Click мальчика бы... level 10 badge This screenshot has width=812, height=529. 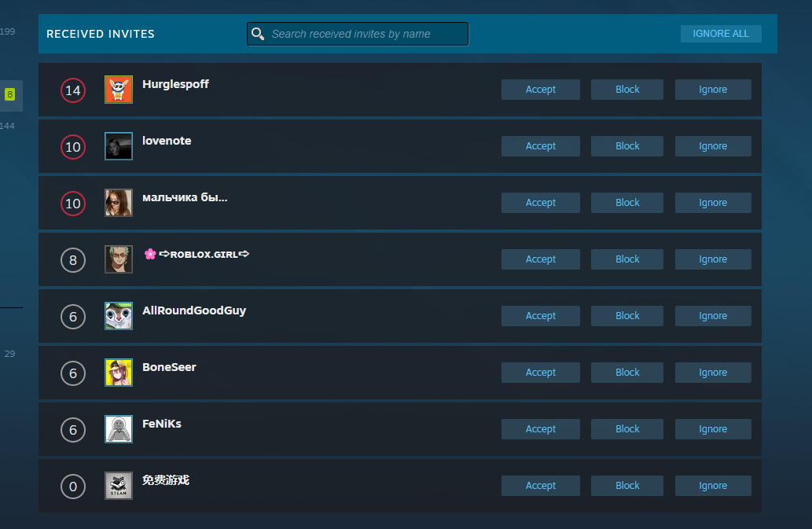73,204
